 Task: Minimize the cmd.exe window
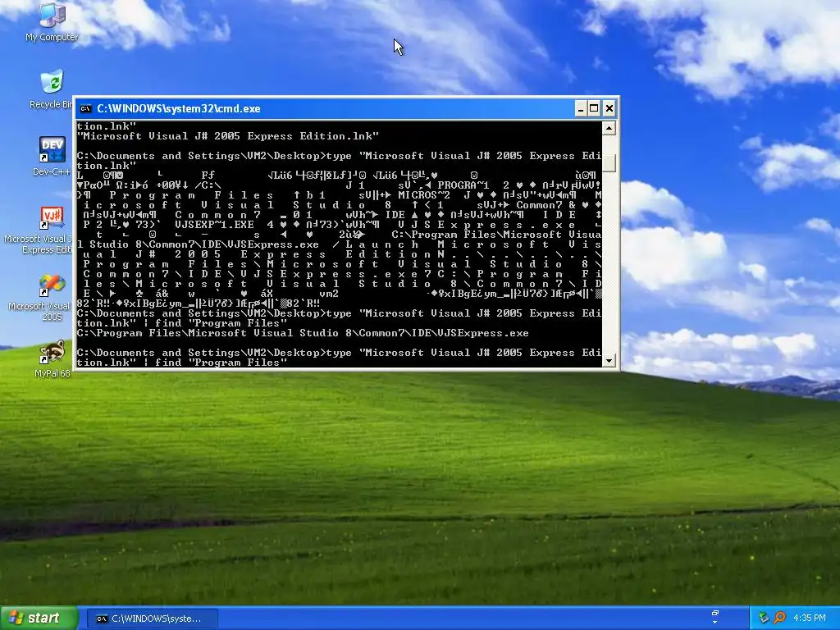click(x=581, y=109)
